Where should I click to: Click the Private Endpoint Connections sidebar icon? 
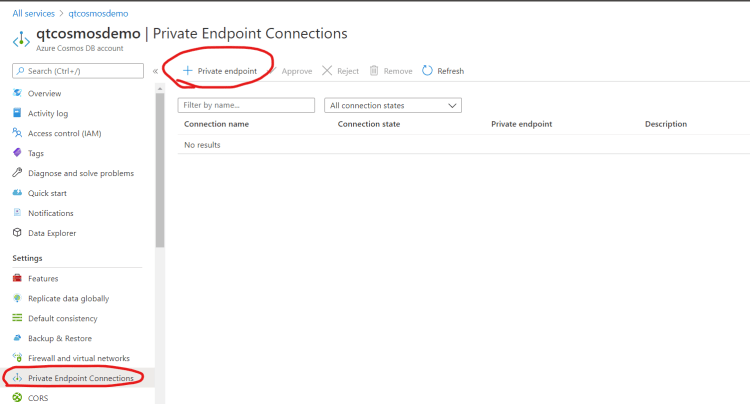click(17, 378)
